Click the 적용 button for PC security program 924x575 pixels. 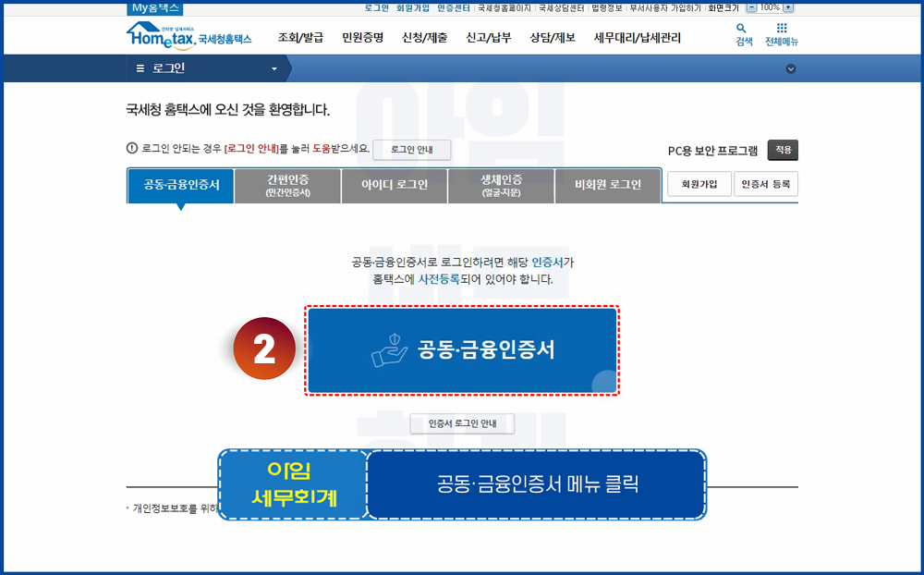coord(783,150)
